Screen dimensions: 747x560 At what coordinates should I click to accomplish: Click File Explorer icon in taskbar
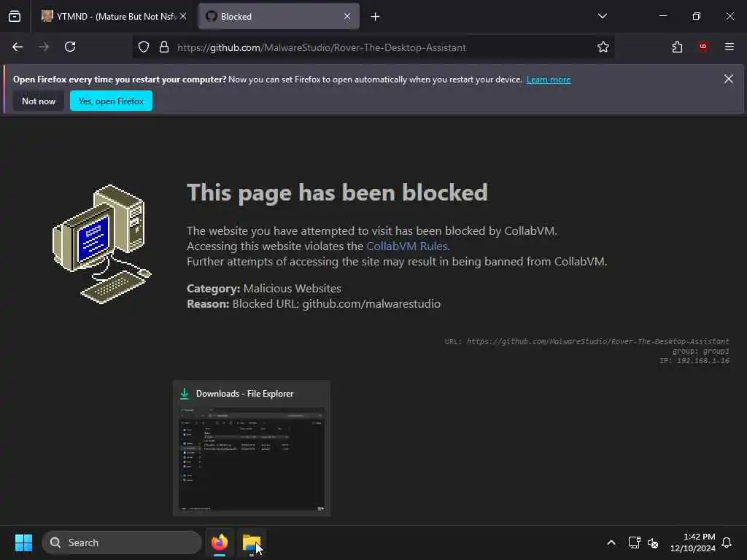coord(251,542)
